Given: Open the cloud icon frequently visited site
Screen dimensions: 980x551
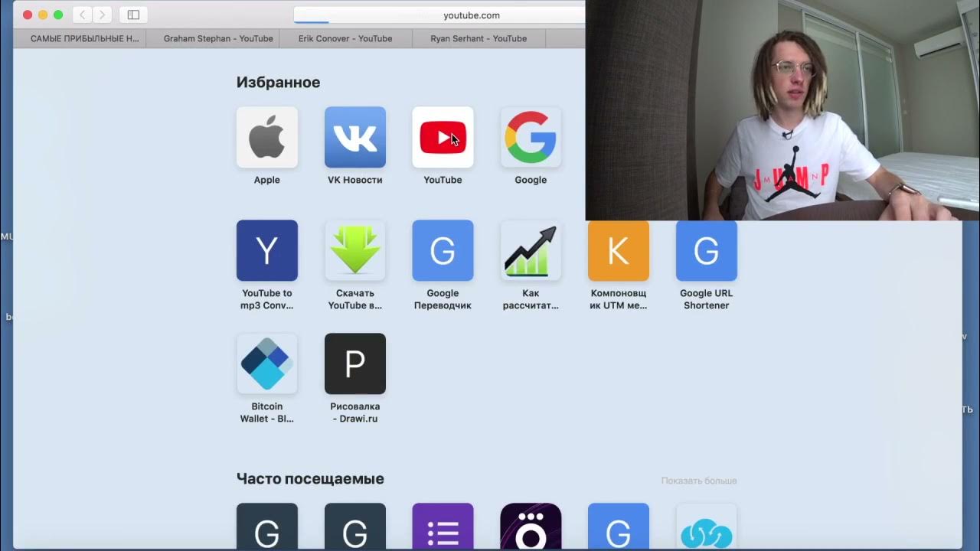Looking at the screenshot, I should pyautogui.click(x=707, y=526).
